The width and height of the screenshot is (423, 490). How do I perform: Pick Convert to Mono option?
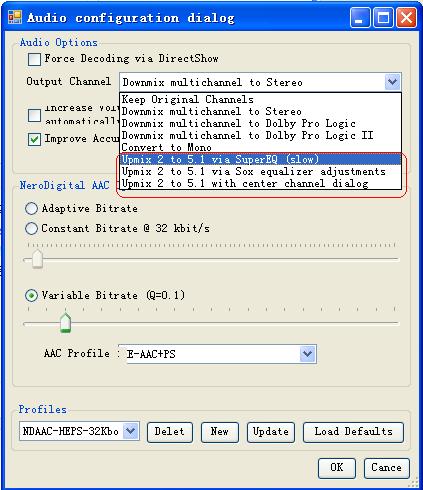click(x=260, y=147)
